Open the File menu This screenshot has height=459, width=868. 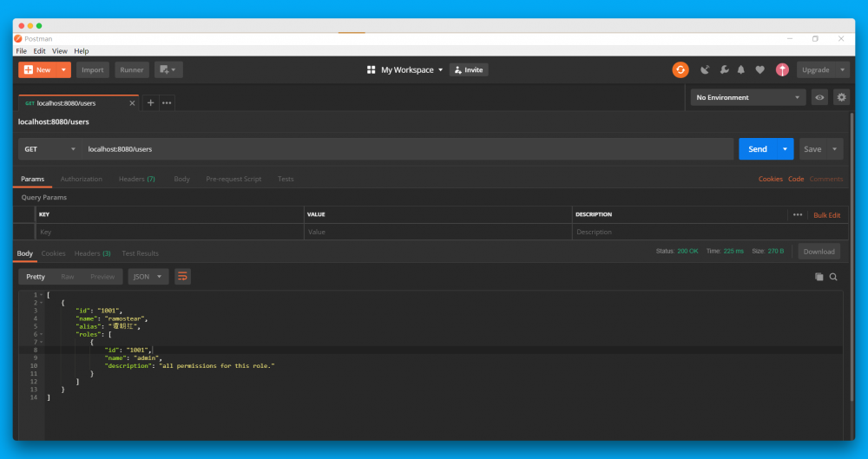[21, 51]
